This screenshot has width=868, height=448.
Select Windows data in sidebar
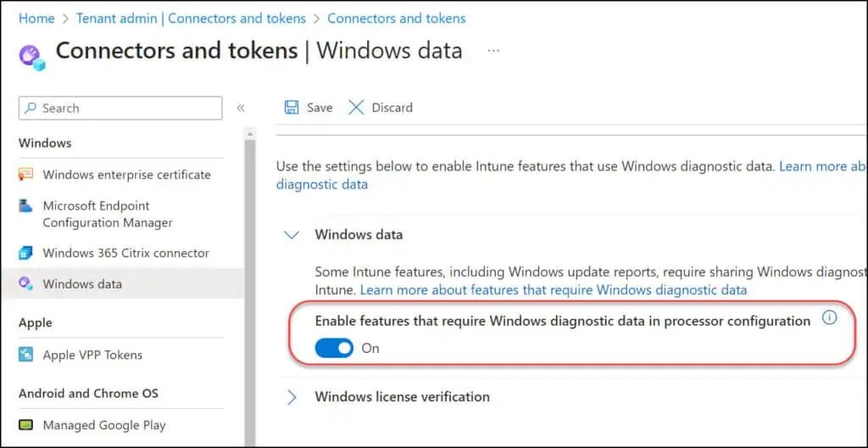pos(82,284)
